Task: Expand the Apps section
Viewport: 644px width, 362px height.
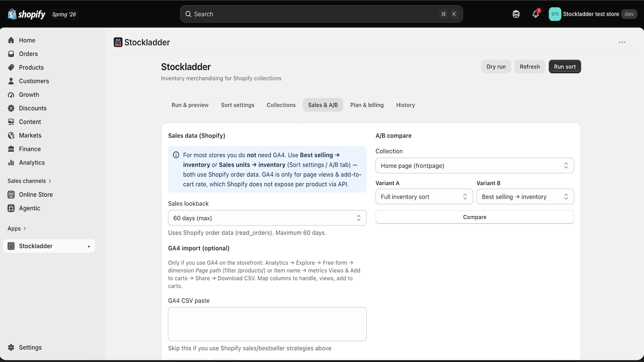Action: pyautogui.click(x=17, y=228)
